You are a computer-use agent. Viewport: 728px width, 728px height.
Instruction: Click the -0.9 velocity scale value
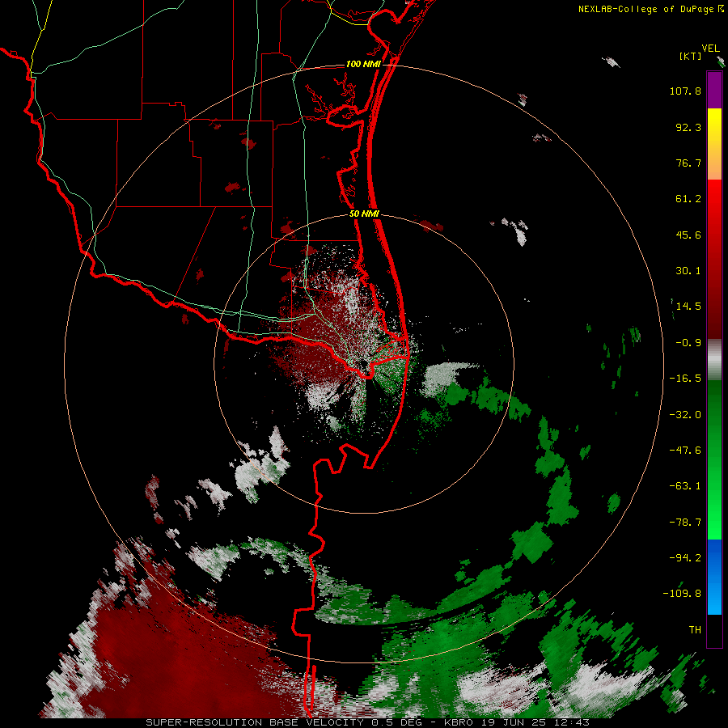688,343
